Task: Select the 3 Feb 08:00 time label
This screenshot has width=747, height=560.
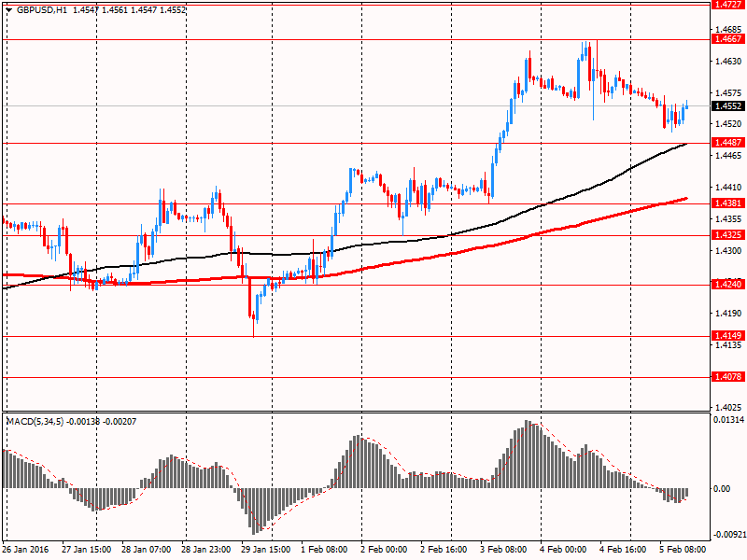Action: (505, 551)
